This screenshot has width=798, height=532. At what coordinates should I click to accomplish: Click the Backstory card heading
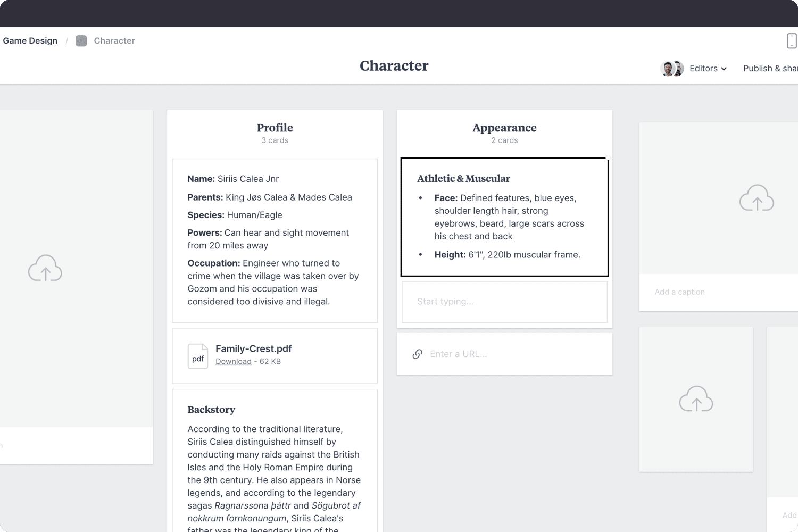(211, 410)
